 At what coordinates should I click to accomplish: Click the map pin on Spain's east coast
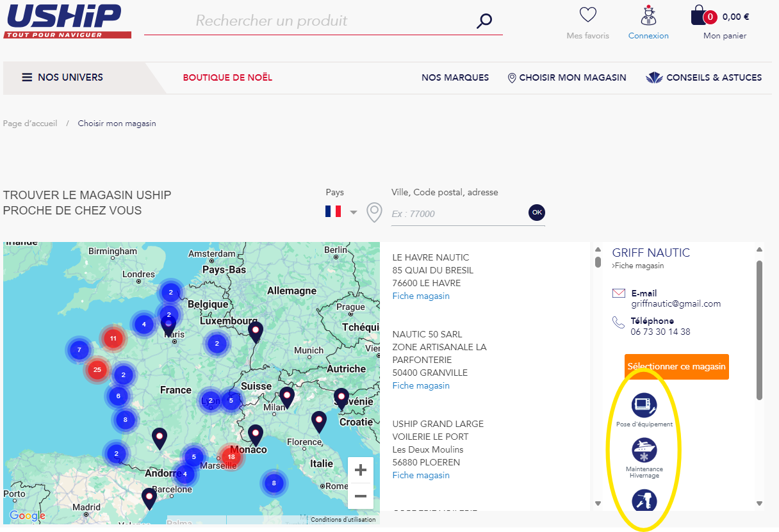click(149, 499)
